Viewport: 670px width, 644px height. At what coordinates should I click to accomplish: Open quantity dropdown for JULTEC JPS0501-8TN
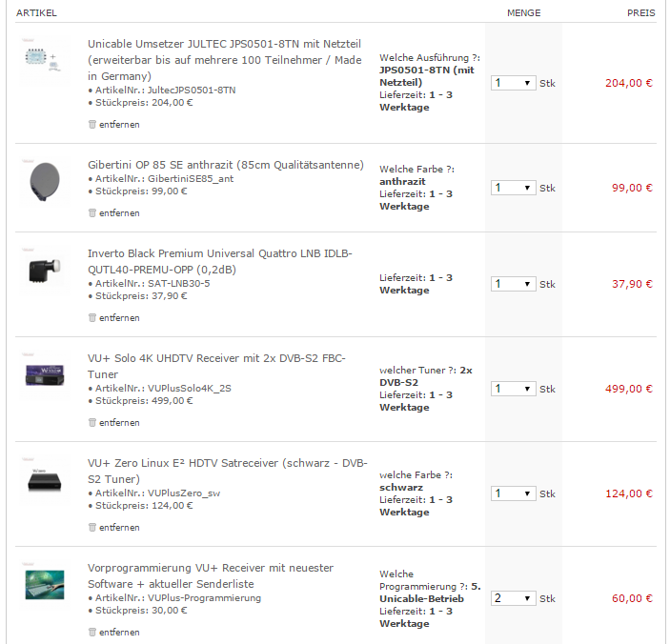coord(514,83)
